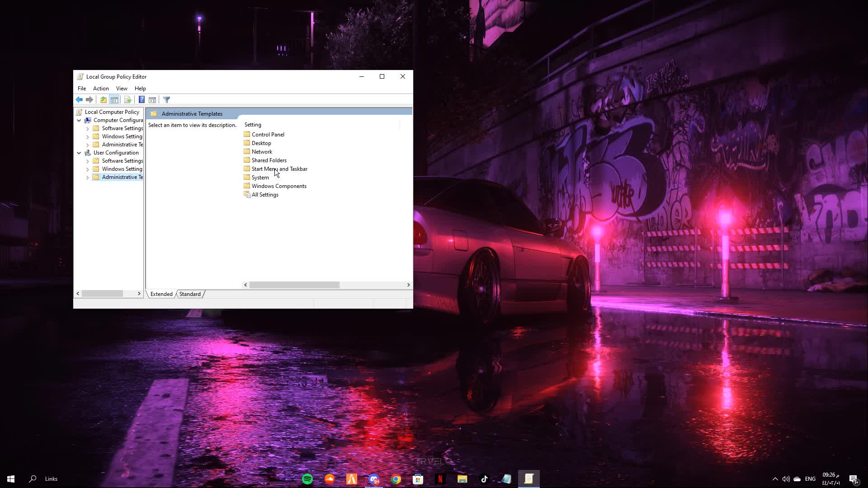Screen dimensions: 868x488
Task: Select Local Computer Policy in the tree
Action: pos(112,112)
